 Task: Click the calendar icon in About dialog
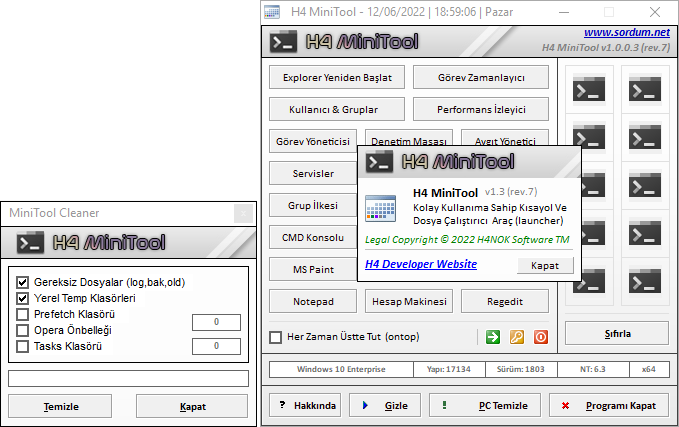380,208
